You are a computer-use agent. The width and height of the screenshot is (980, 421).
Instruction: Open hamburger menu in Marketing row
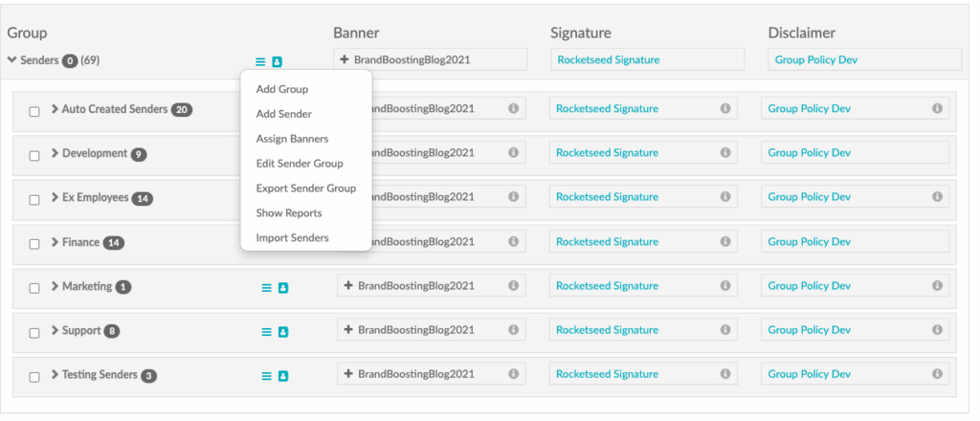267,287
